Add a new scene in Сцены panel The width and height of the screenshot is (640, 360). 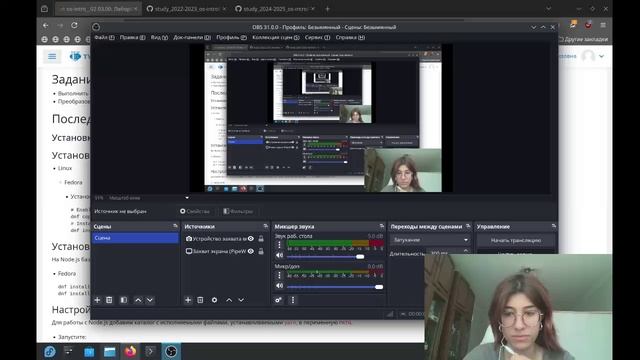click(97, 300)
